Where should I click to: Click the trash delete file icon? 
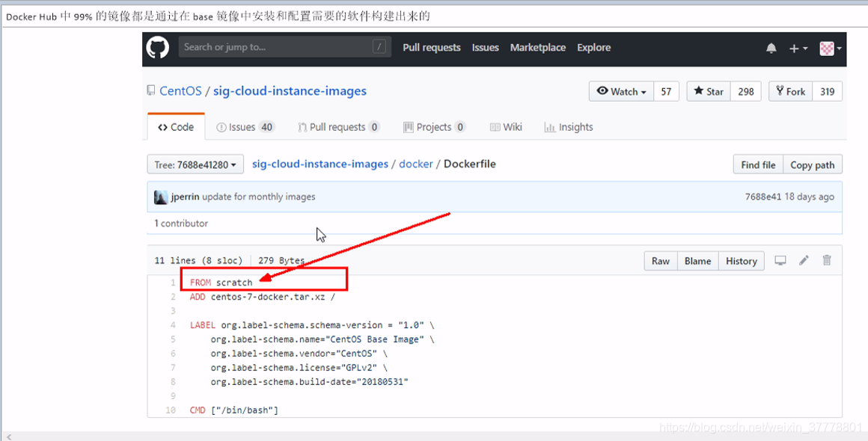[827, 260]
